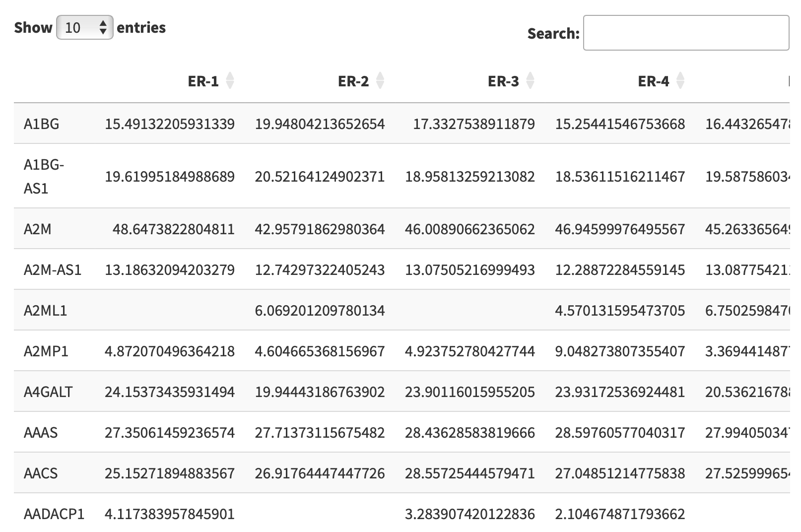Click inside the Search input field
Image resolution: width=801 pixels, height=532 pixels.
coord(685,33)
